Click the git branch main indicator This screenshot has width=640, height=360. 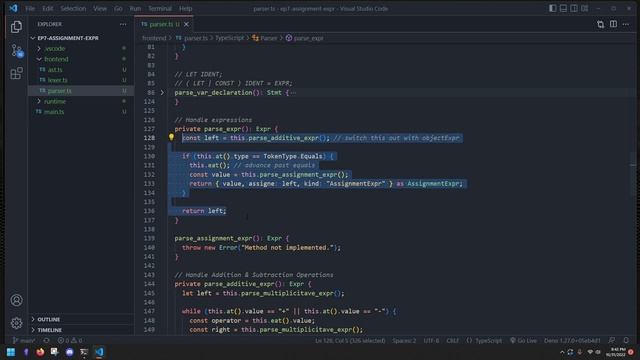[24, 340]
